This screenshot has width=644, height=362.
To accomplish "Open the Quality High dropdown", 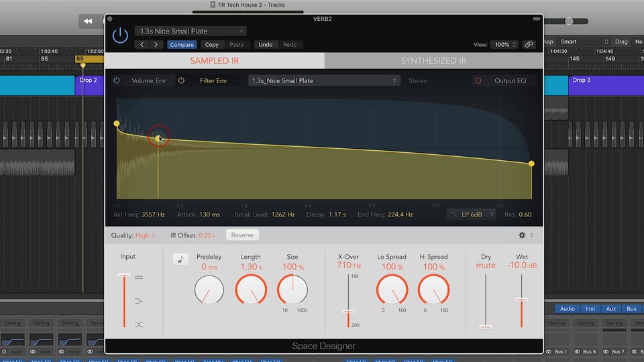I will 145,235.
